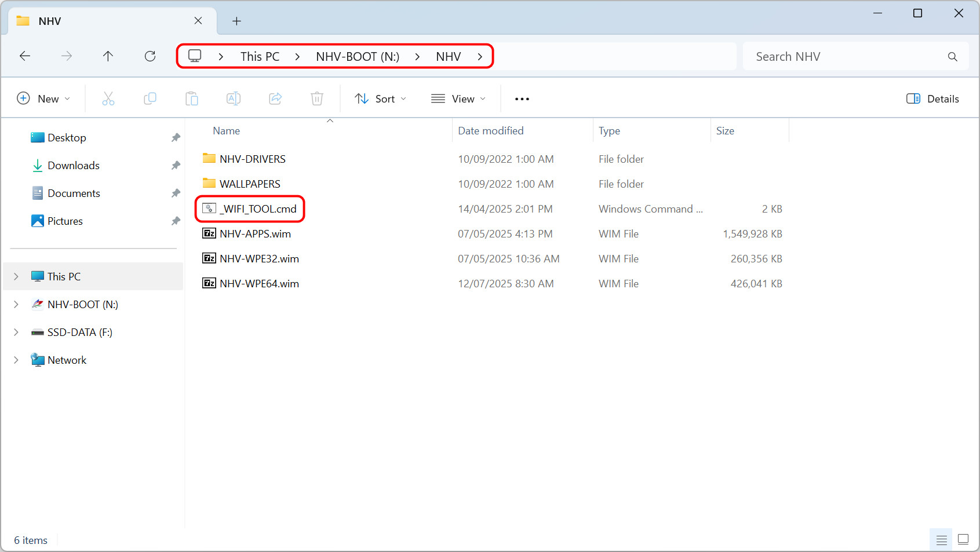Image resolution: width=980 pixels, height=552 pixels.
Task: Toggle the Details pane
Action: pos(932,99)
